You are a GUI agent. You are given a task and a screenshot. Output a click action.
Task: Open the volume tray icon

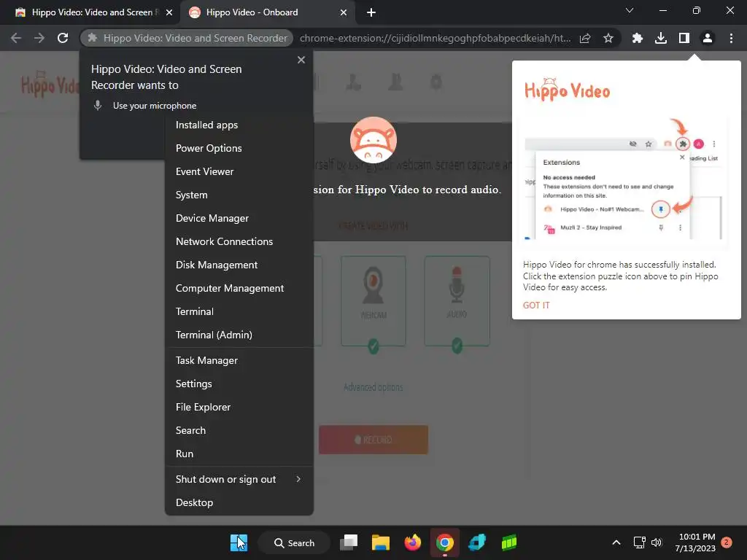[657, 542]
